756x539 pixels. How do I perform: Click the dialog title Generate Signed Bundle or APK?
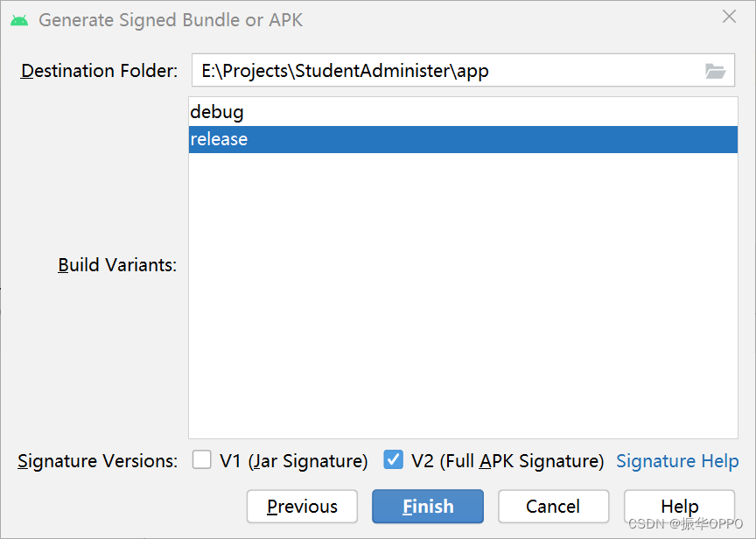(x=171, y=19)
